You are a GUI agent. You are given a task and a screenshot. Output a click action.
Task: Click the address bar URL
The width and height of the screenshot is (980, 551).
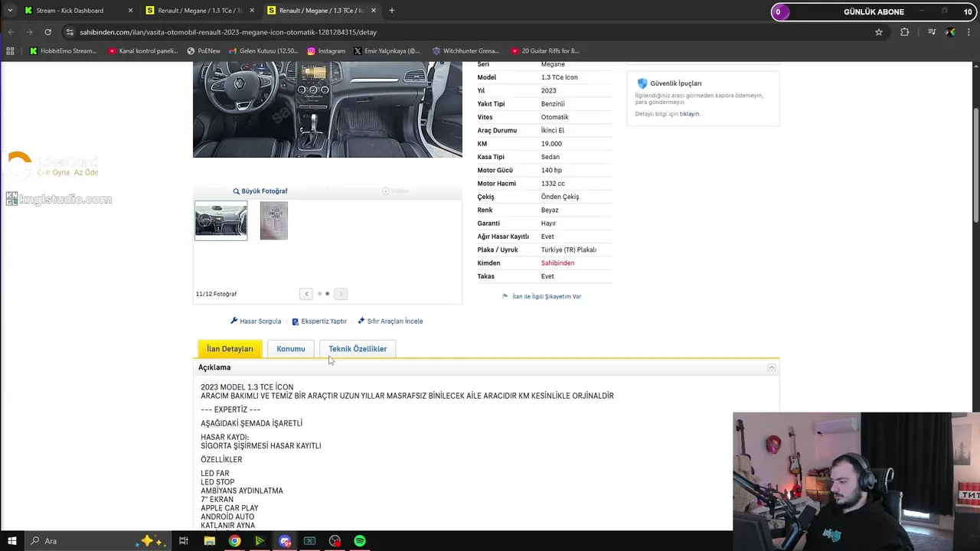click(x=228, y=32)
